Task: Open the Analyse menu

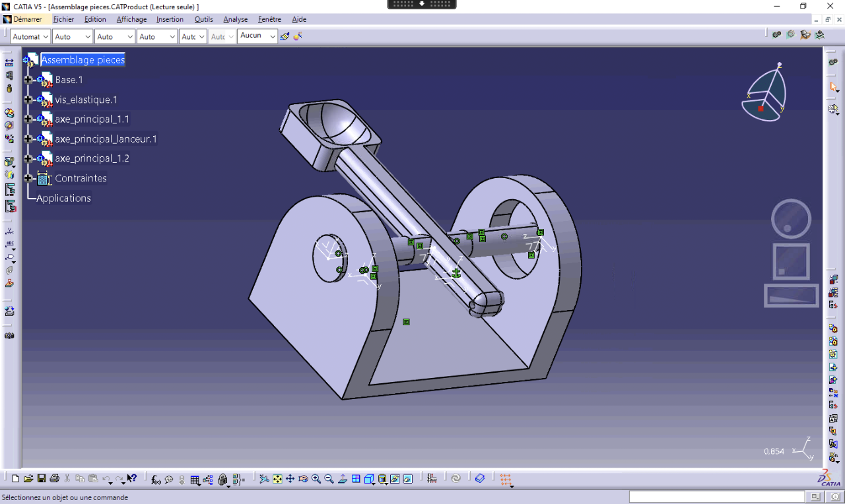Action: click(x=235, y=20)
